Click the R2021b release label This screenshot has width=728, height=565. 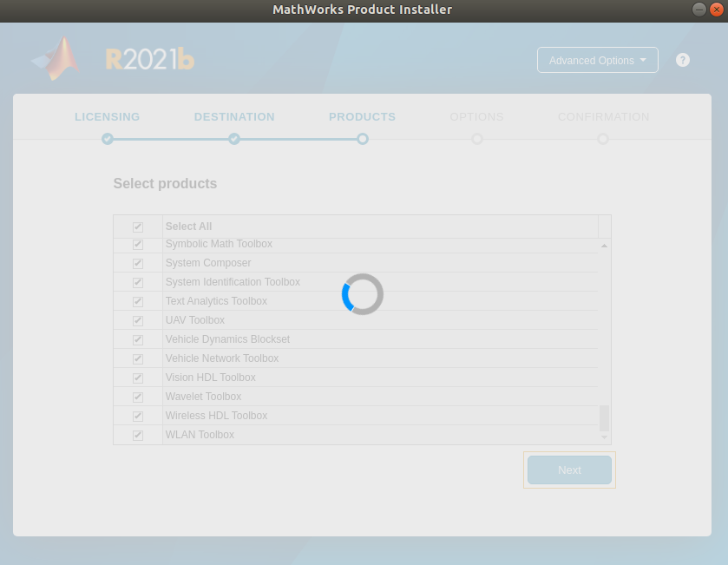coord(149,59)
